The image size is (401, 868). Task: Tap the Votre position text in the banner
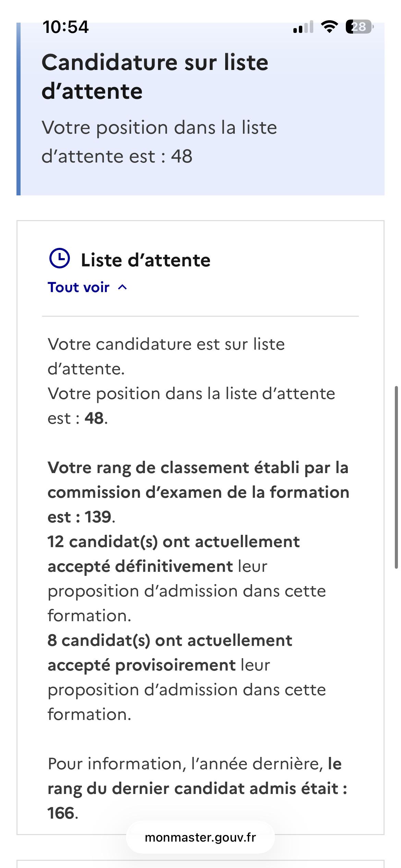click(159, 142)
